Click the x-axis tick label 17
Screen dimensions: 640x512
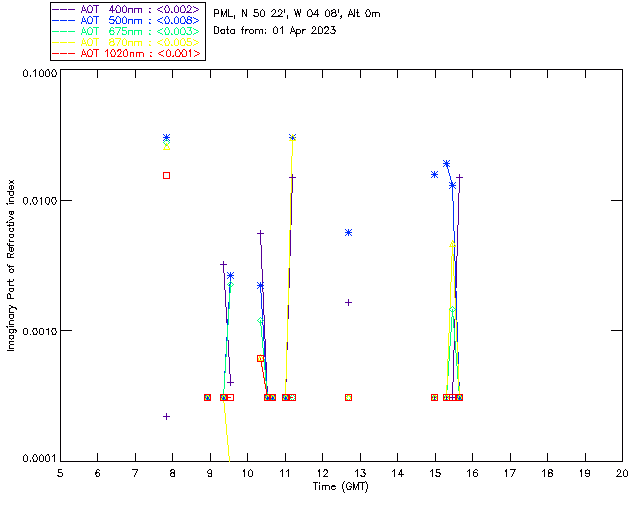pyautogui.click(x=510, y=473)
